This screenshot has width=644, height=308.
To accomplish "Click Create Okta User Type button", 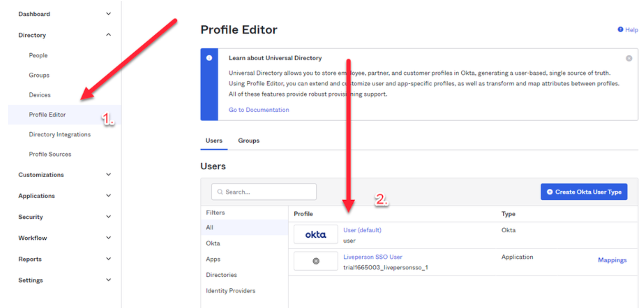I will click(x=584, y=192).
